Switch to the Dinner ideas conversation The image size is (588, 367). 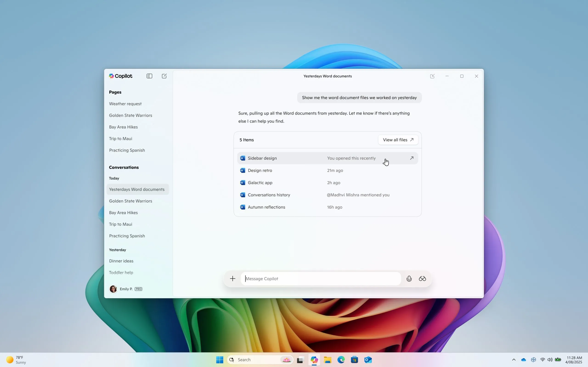(121, 261)
